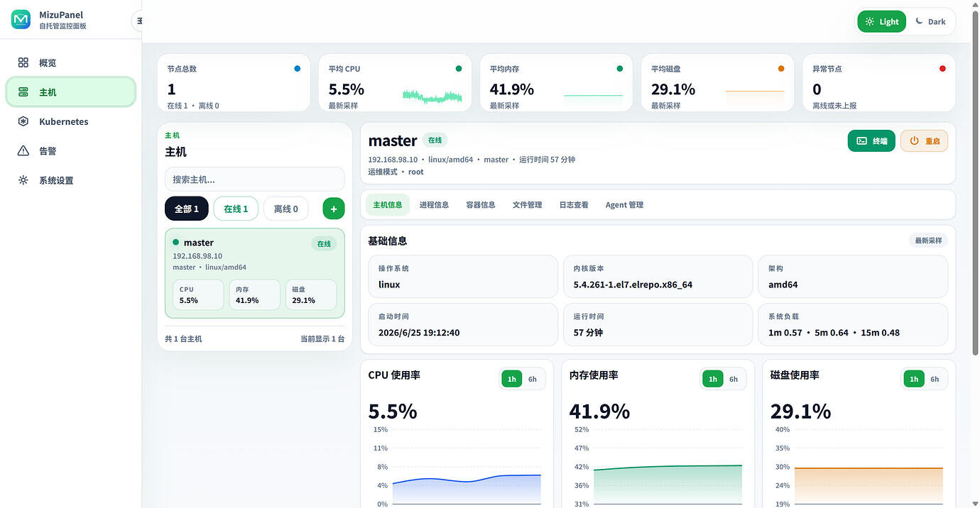Click the 平均磁盘 summary card
Image resolution: width=980 pixels, height=508 pixels.
coord(717,83)
